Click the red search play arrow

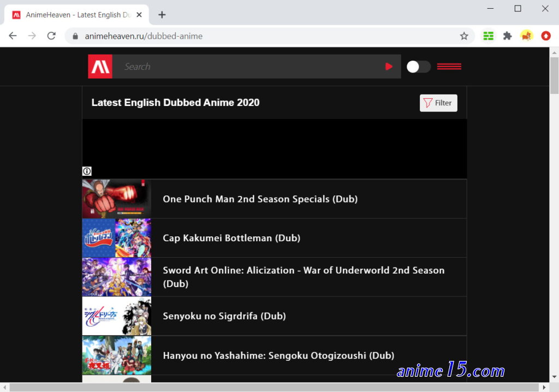[389, 67]
